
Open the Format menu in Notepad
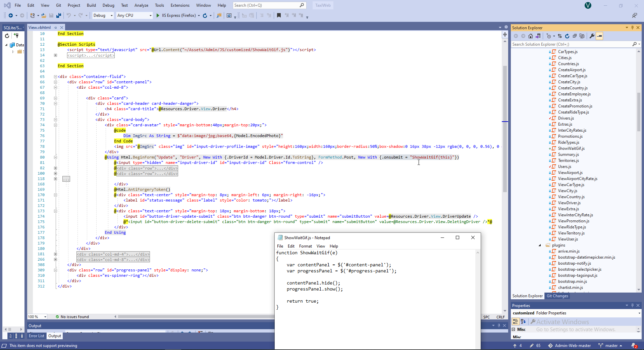[x=306, y=246]
